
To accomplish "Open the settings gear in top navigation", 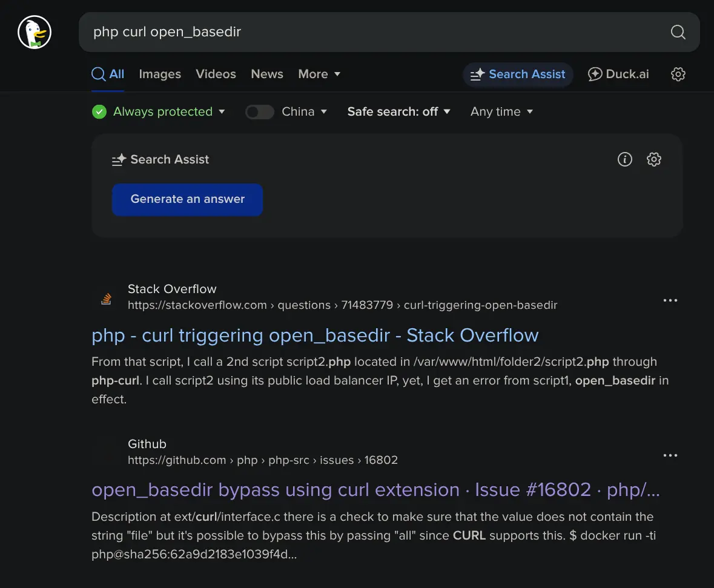I will pos(678,74).
